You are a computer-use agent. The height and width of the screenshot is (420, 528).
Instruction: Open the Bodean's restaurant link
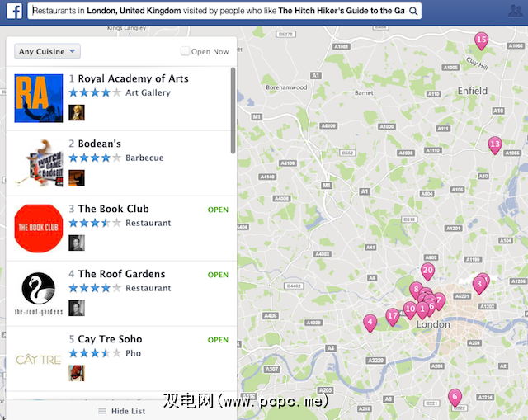99,144
